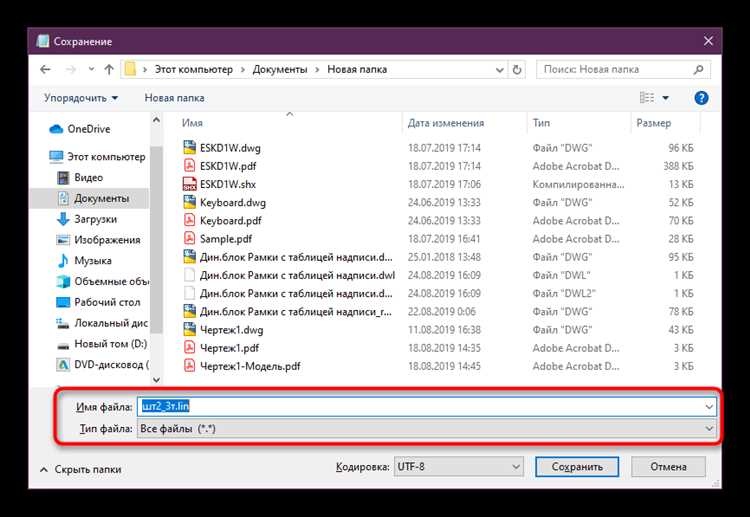Screen dimensions: 750x517
Task: Sort by the Размер column header
Action: pyautogui.click(x=654, y=123)
